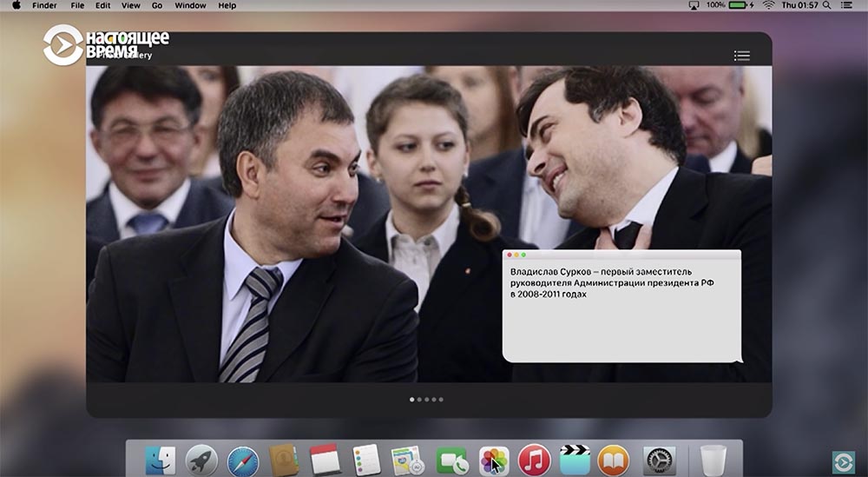Launch FaceTime from the dock

452,461
